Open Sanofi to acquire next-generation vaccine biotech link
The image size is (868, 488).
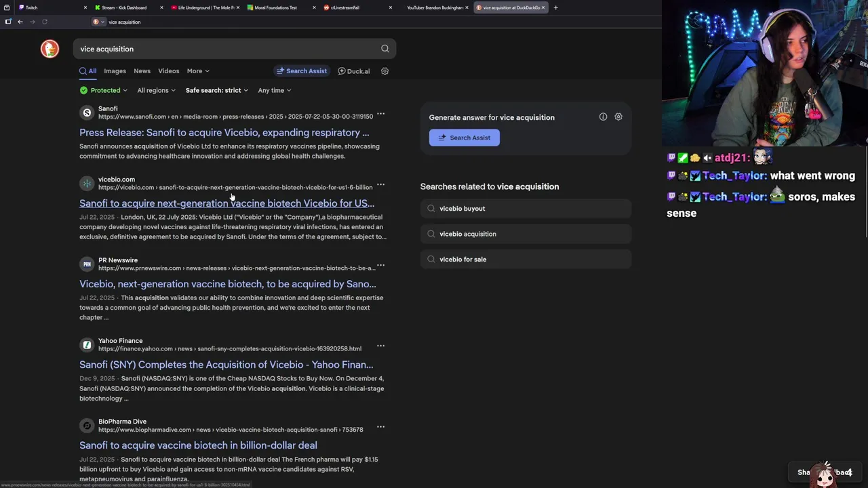pos(226,203)
